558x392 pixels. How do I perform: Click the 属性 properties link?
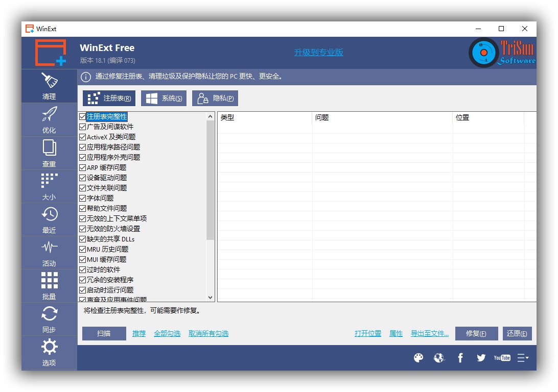point(396,334)
